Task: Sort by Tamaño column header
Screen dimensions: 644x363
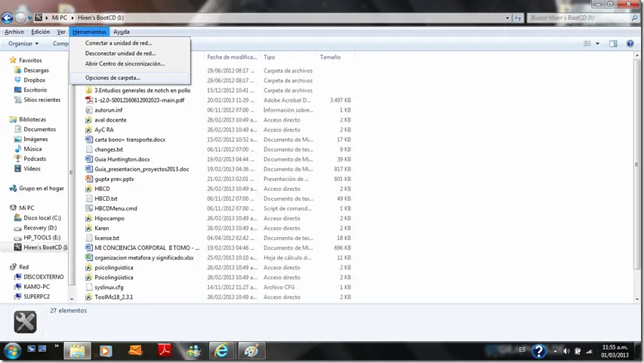Action: click(334, 57)
